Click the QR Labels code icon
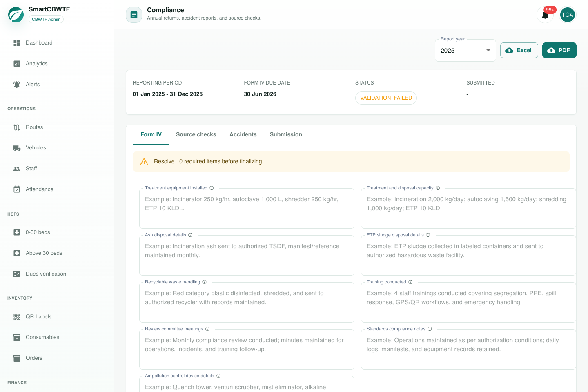Image resolution: width=588 pixels, height=392 pixels. [x=17, y=317]
